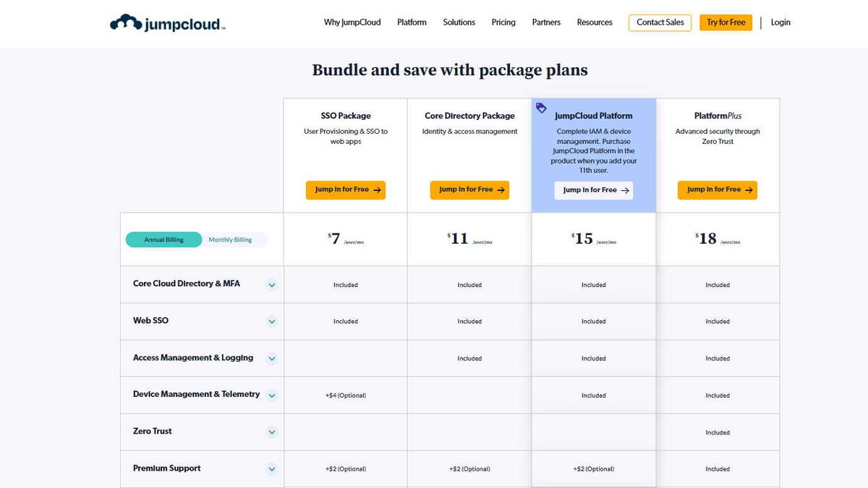Image resolution: width=868 pixels, height=488 pixels.
Task: Open the Pricing menu item
Action: point(503,22)
